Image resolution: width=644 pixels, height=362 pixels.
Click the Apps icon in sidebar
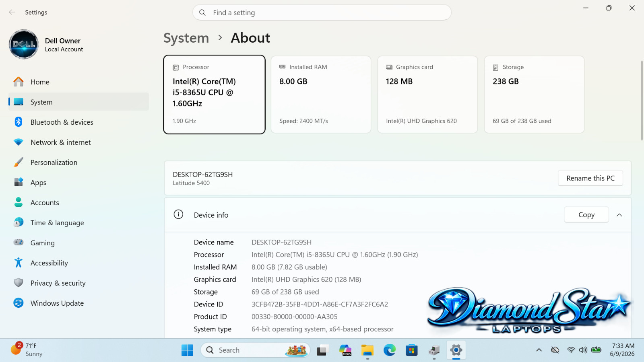coord(19,182)
